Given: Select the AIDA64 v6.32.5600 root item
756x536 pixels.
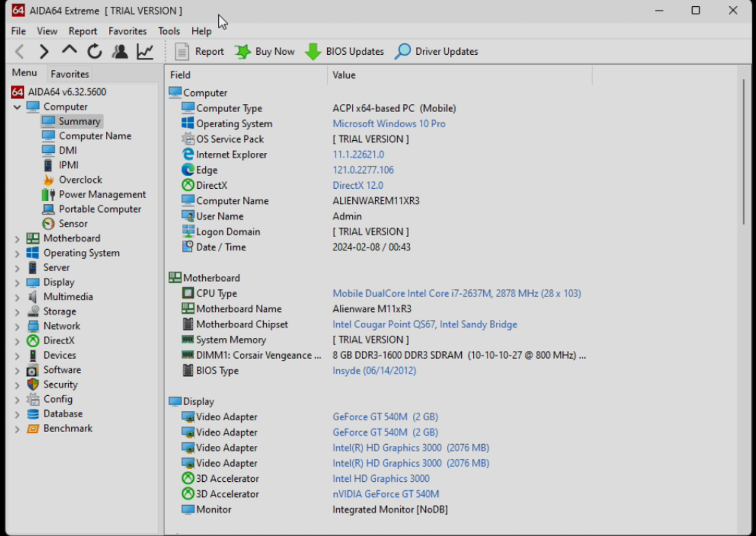Looking at the screenshot, I should pos(58,92).
